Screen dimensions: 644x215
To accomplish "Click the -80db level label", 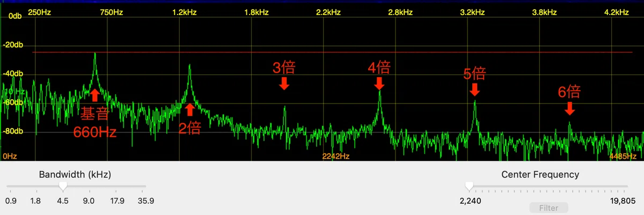I will (x=13, y=131).
